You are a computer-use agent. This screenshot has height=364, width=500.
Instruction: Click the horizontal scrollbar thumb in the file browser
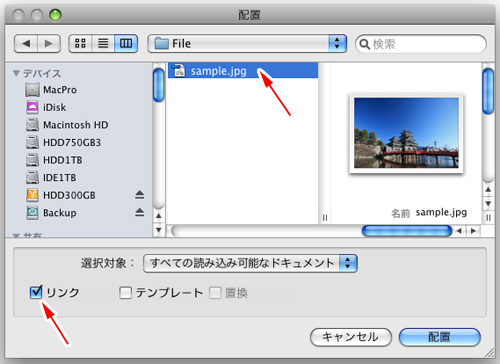(407, 231)
